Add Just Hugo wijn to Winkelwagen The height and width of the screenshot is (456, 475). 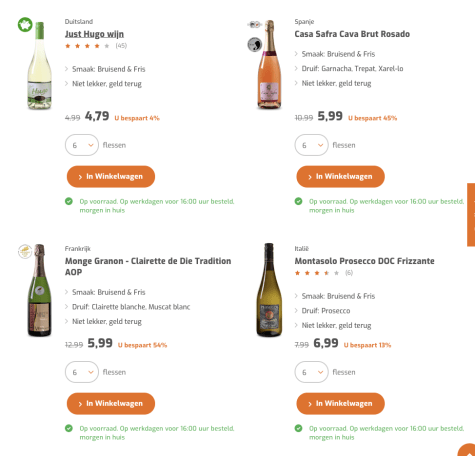pos(111,177)
